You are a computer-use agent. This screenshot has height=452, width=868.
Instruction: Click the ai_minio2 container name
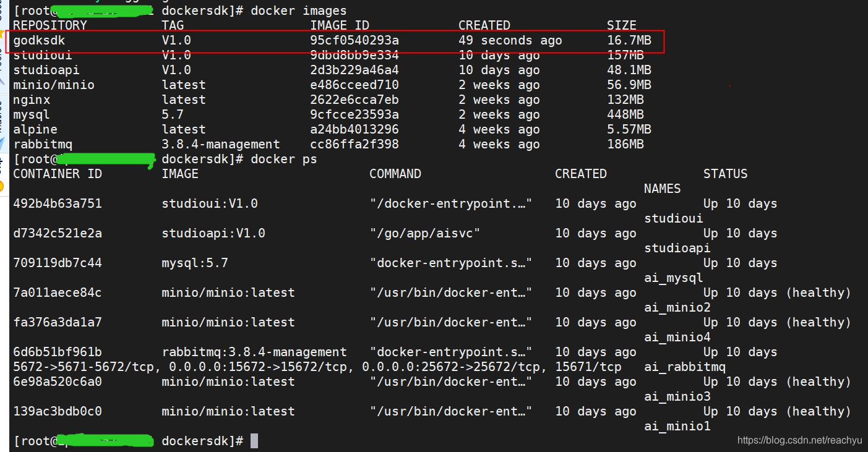pos(677,307)
